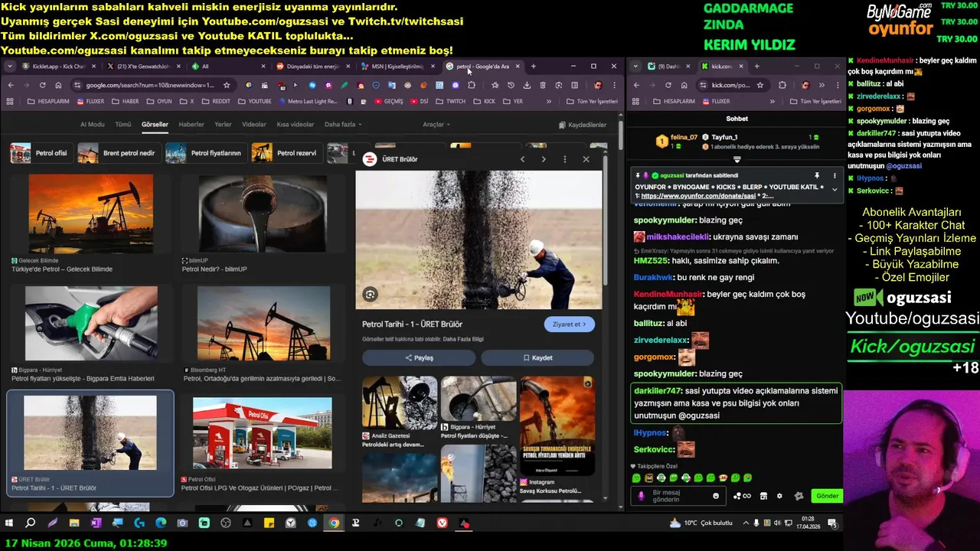Click the Ziyaret et button

tap(569, 324)
